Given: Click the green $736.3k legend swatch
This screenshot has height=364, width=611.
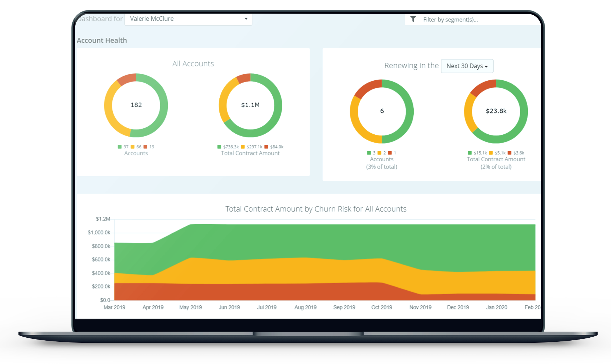Looking at the screenshot, I should click(219, 147).
